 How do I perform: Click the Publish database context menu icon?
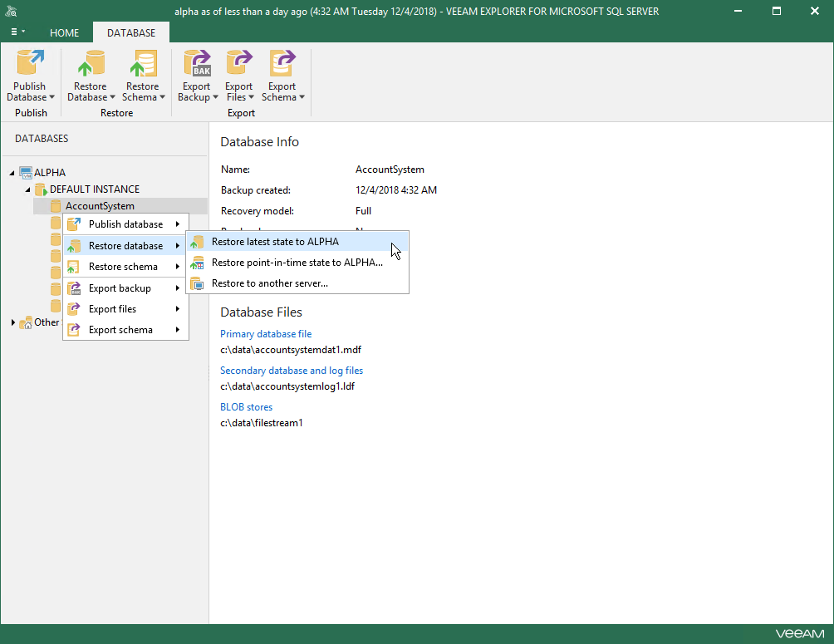[x=74, y=224]
